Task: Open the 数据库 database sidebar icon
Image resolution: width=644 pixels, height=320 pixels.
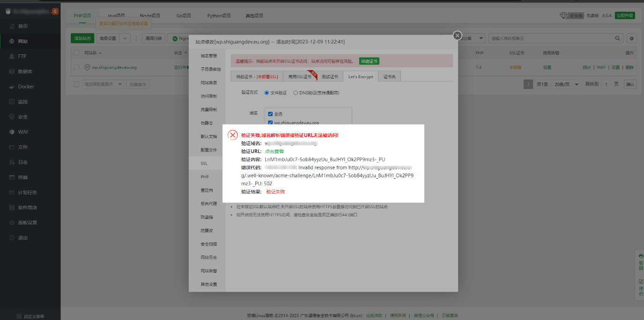Action: pyautogui.click(x=13, y=72)
